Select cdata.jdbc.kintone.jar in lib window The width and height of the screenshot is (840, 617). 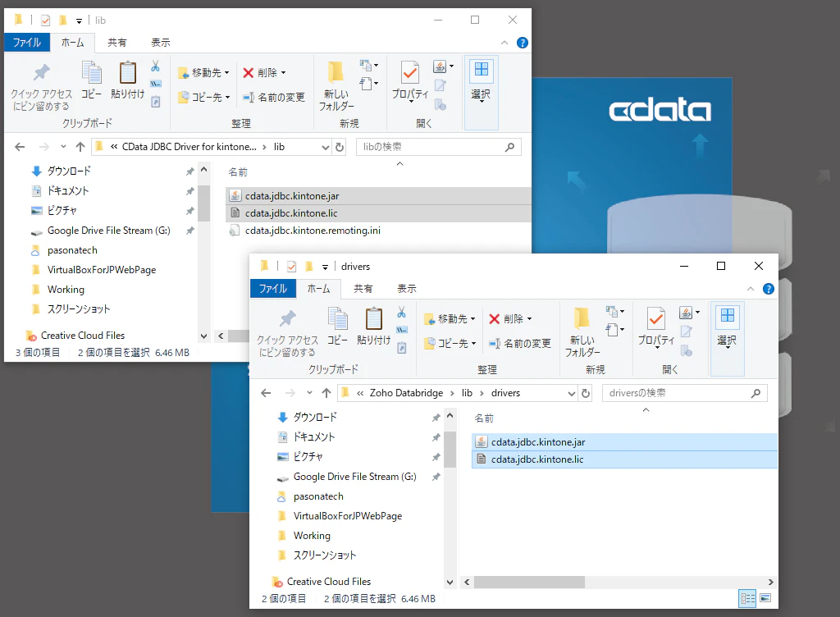click(x=378, y=196)
